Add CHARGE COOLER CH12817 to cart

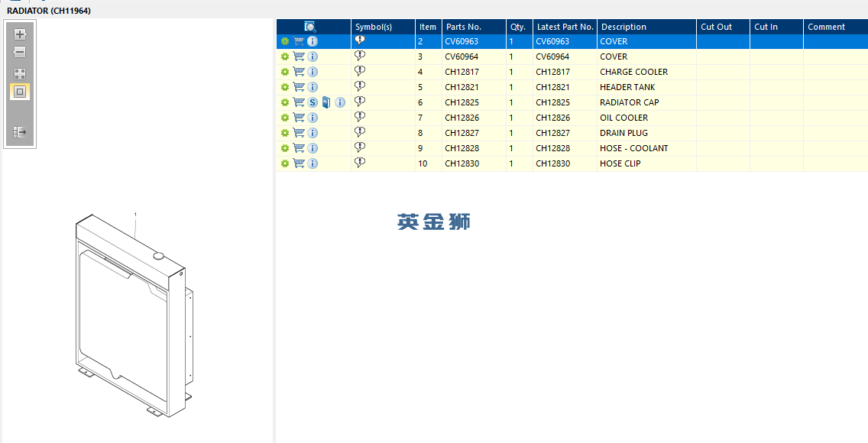[x=299, y=72]
